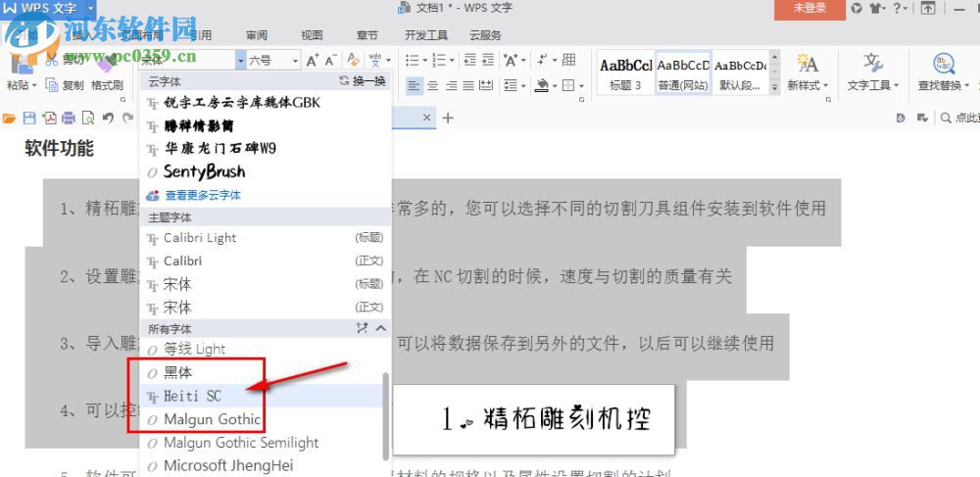Click the shading paint bucket icon
980x477 pixels.
pyautogui.click(x=542, y=85)
